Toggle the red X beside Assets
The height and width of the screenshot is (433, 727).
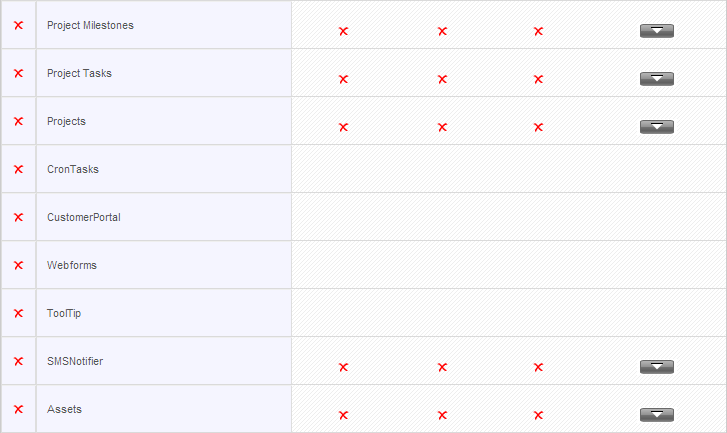(19, 409)
